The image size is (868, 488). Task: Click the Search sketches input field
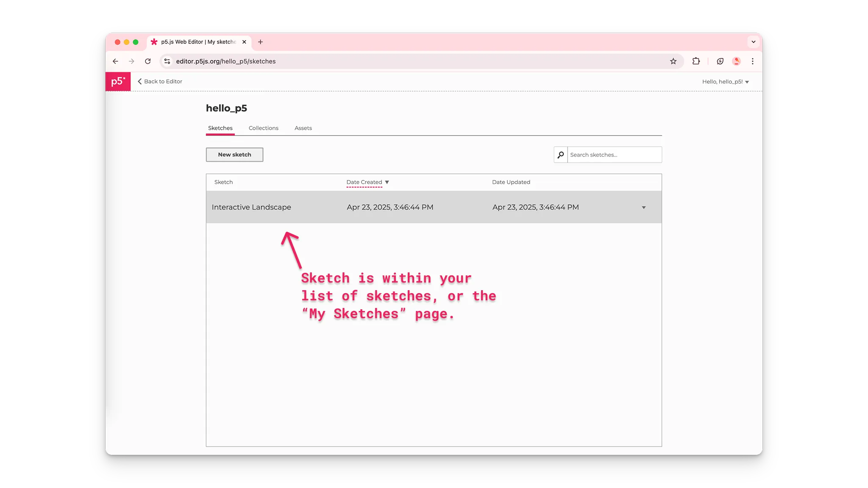pos(615,155)
